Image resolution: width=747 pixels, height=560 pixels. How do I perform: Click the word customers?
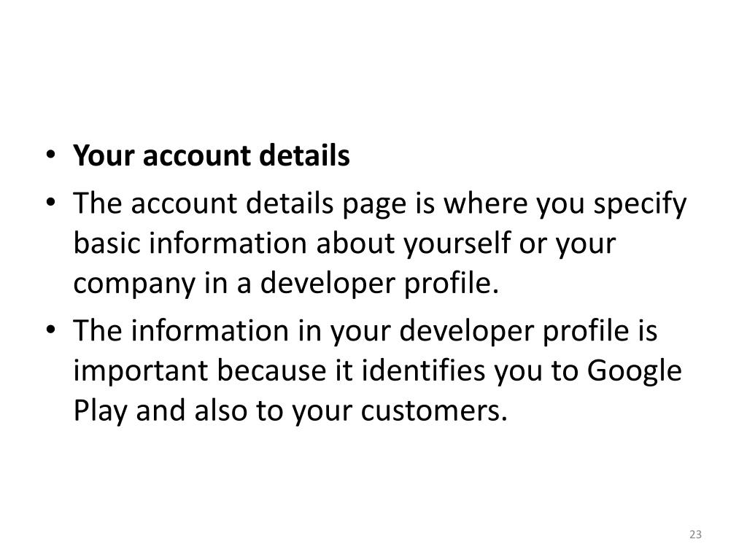[x=433, y=411]
